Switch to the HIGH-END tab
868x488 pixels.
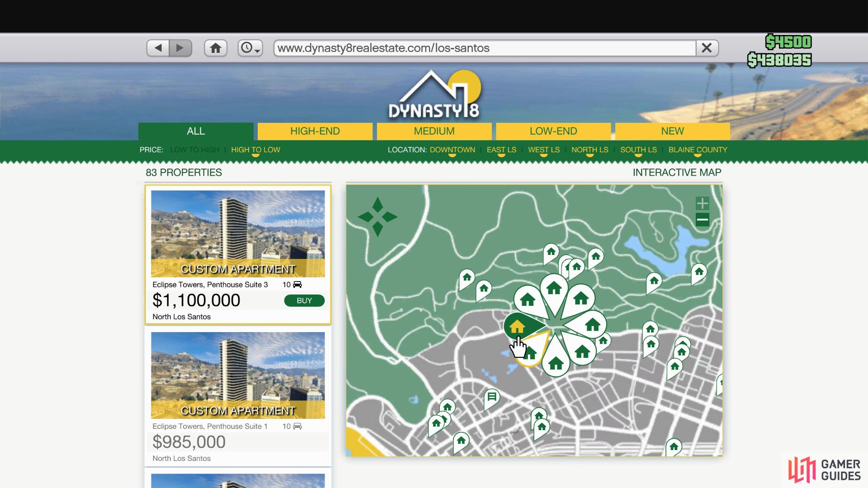click(315, 131)
